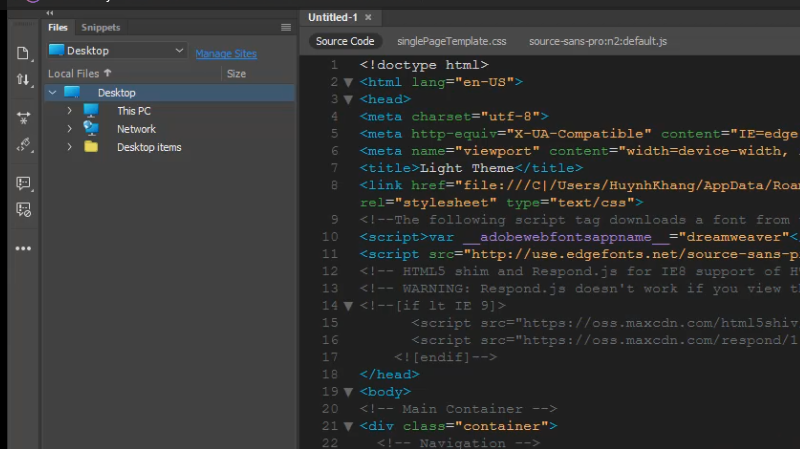Click the maxcdn respond script line 16
The width and height of the screenshot is (800, 449).
click(605, 340)
